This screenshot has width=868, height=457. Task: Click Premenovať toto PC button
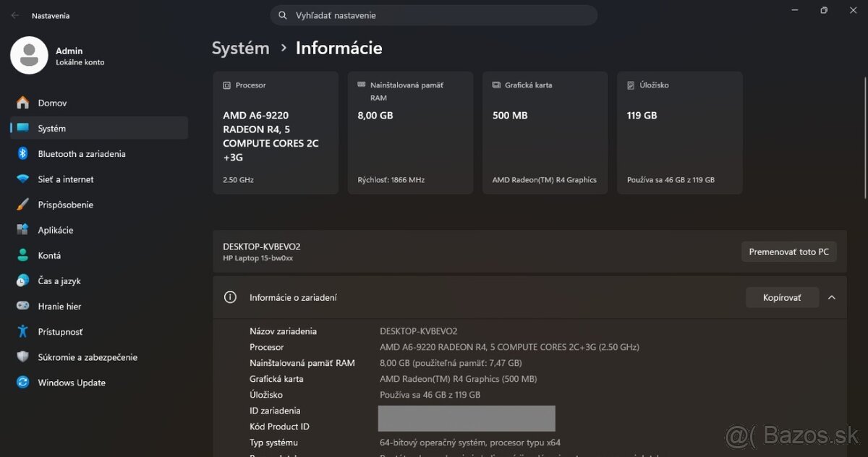coord(788,252)
